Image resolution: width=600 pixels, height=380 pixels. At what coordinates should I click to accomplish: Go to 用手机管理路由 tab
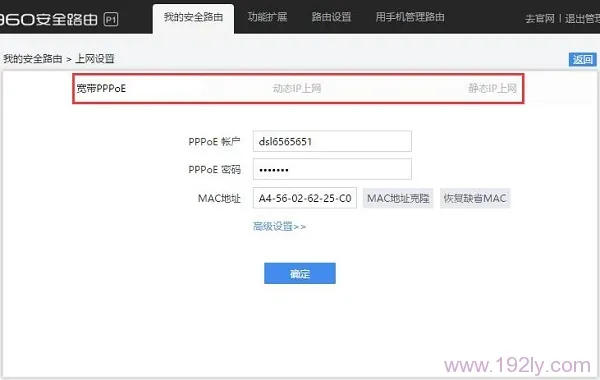click(x=410, y=17)
